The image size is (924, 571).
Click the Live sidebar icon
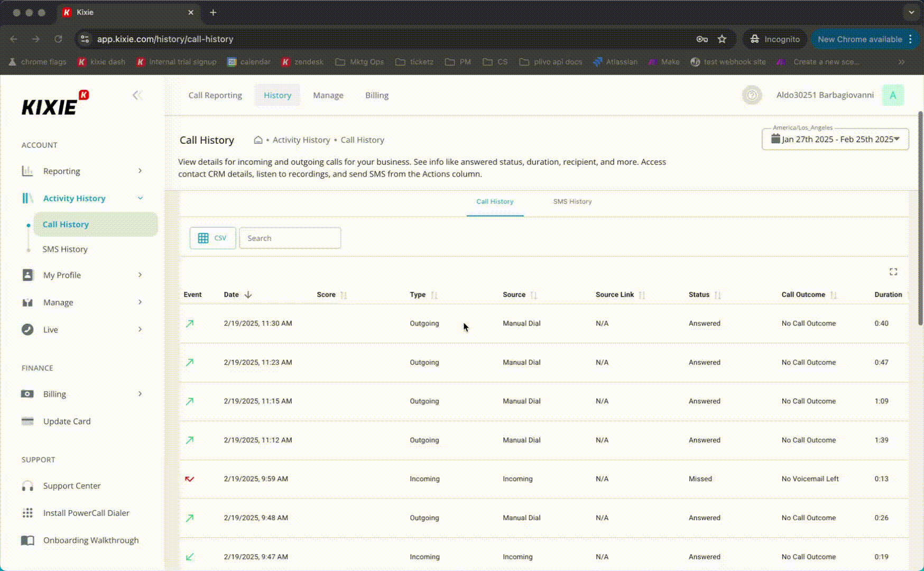27,329
